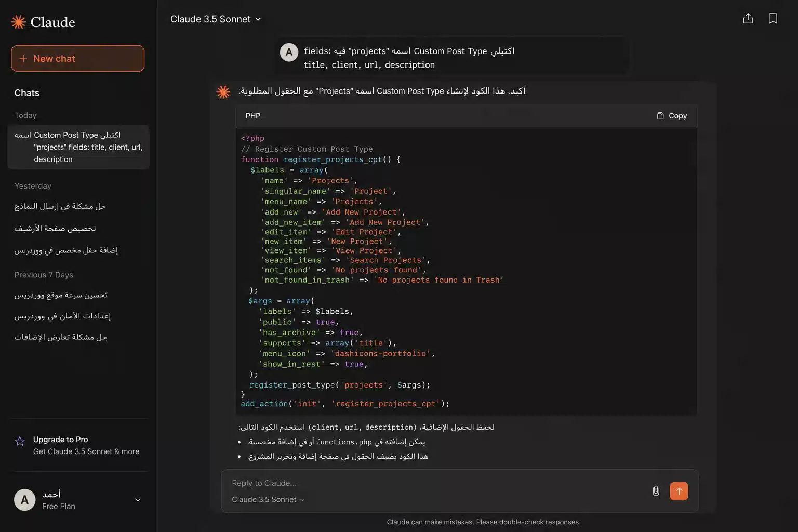Screen dimensions: 798x532
Task: Open the "إضافة حقل مخصص في ووردبريس" chat
Action: click(x=66, y=250)
